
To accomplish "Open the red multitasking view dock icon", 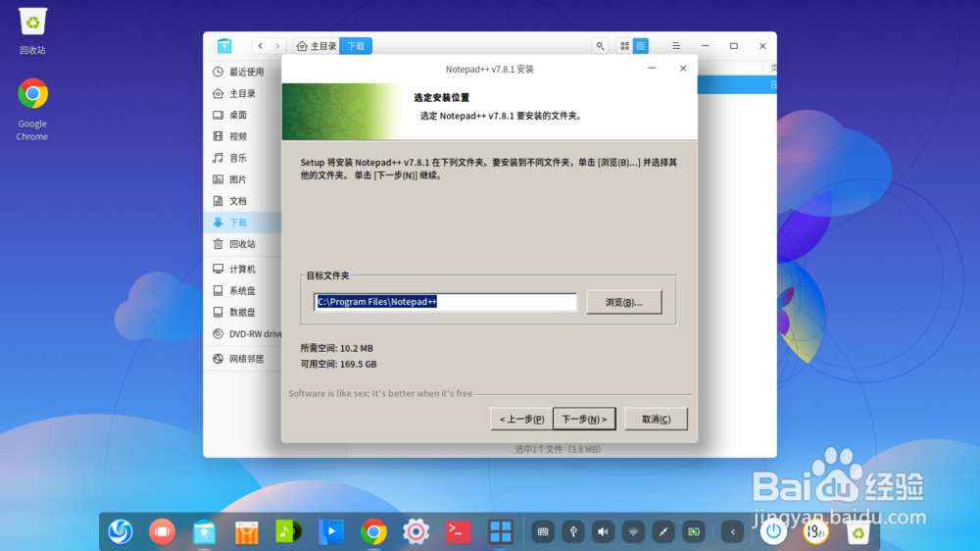I will tap(163, 532).
